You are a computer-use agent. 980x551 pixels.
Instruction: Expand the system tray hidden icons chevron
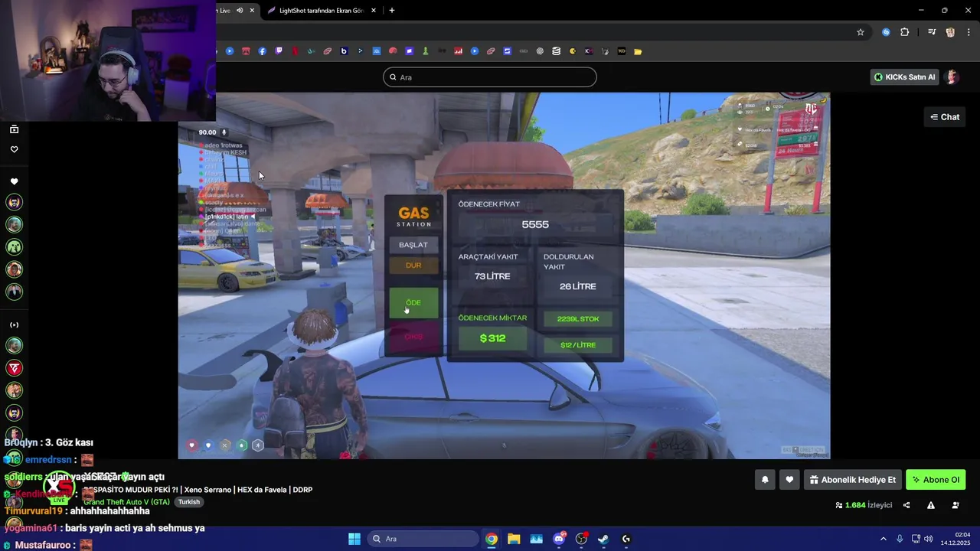tap(884, 539)
